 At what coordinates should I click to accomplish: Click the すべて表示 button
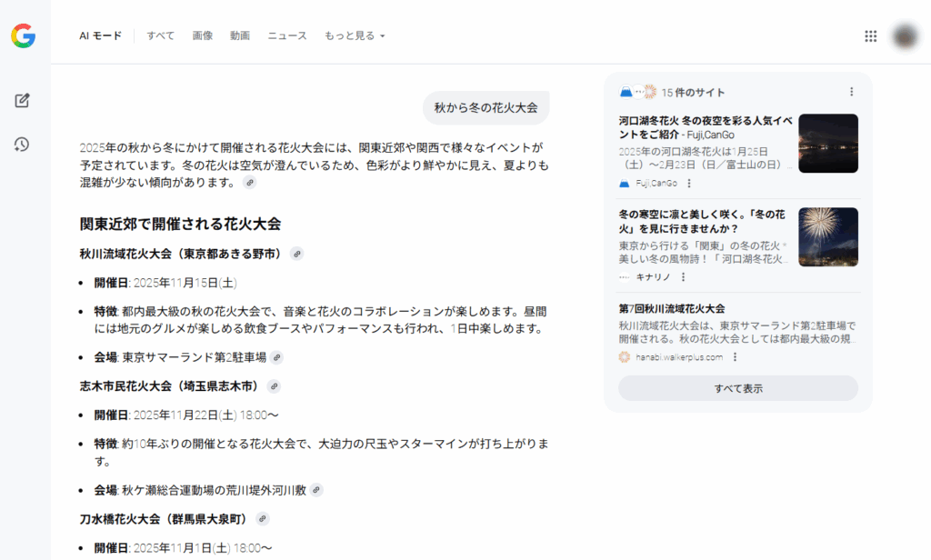pos(737,388)
